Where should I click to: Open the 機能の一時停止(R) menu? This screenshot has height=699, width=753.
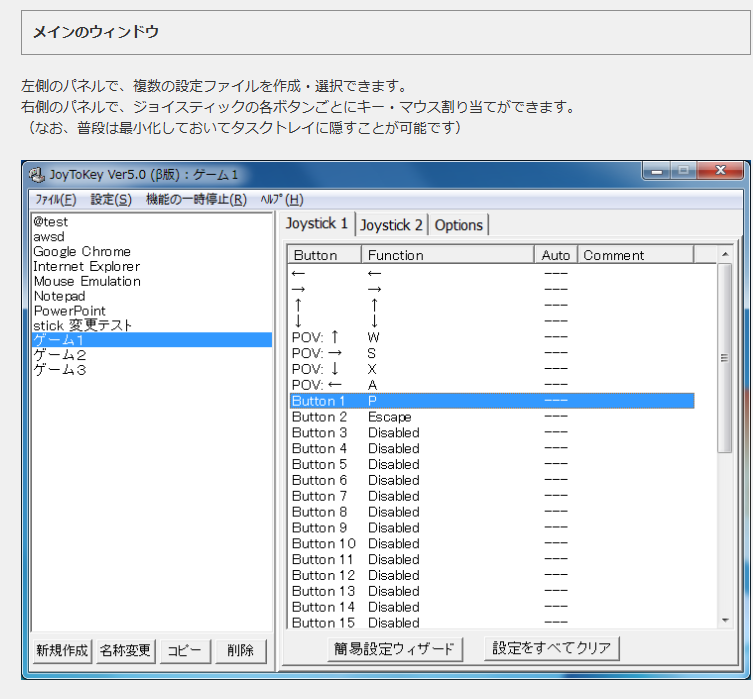click(196, 199)
